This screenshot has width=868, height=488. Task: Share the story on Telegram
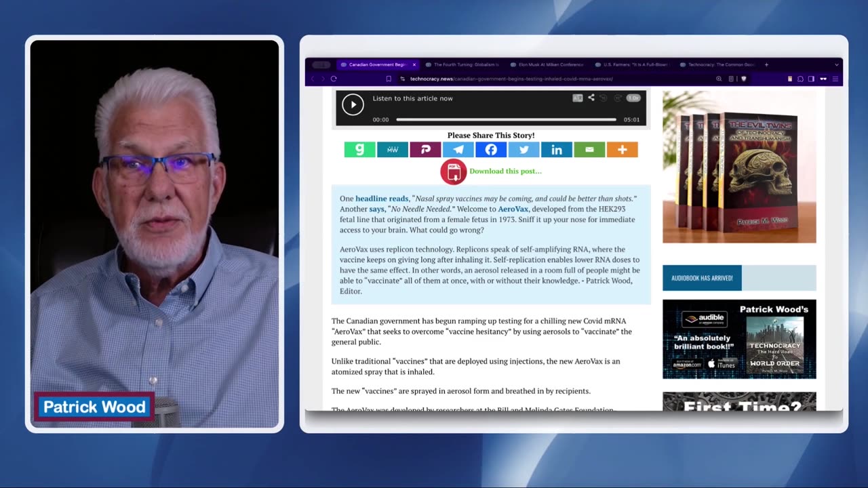[458, 150]
